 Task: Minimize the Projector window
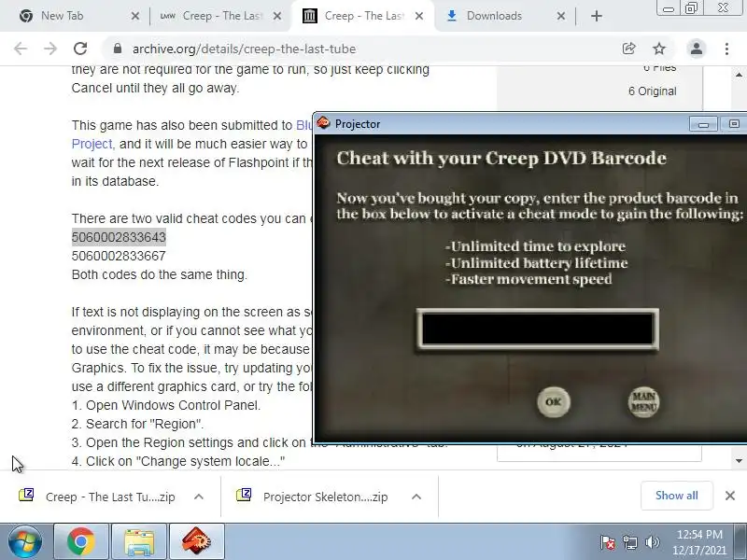[703, 124]
